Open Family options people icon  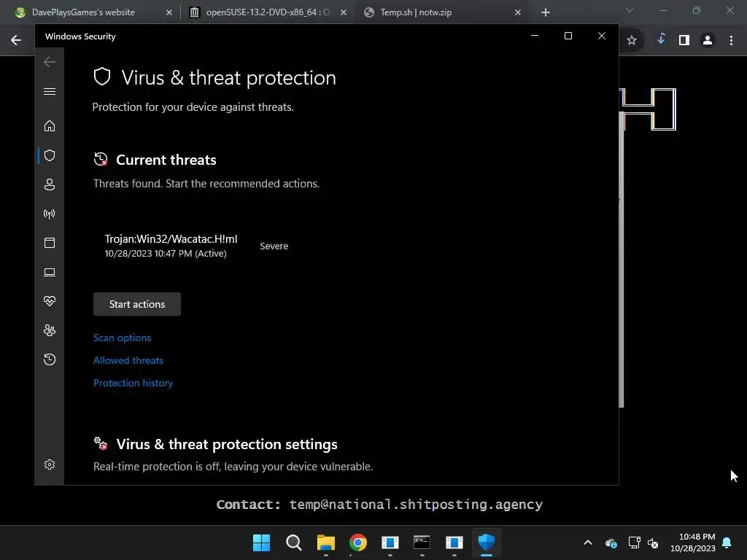coord(50,330)
